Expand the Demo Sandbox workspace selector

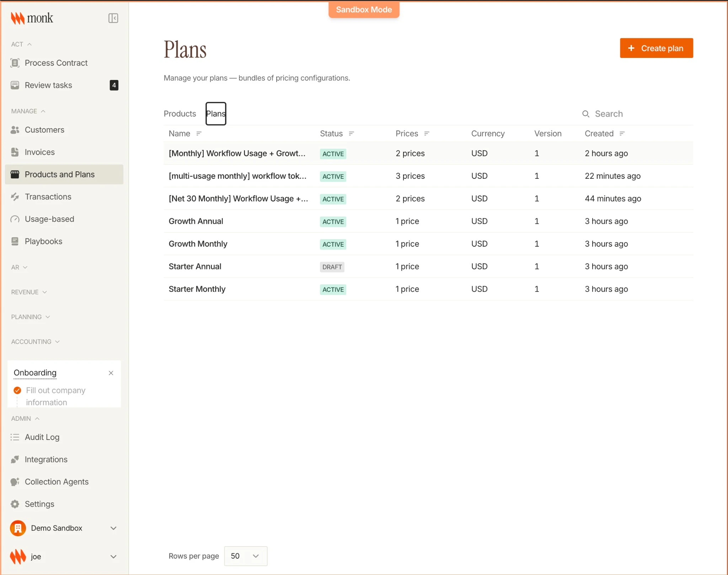coord(113,528)
